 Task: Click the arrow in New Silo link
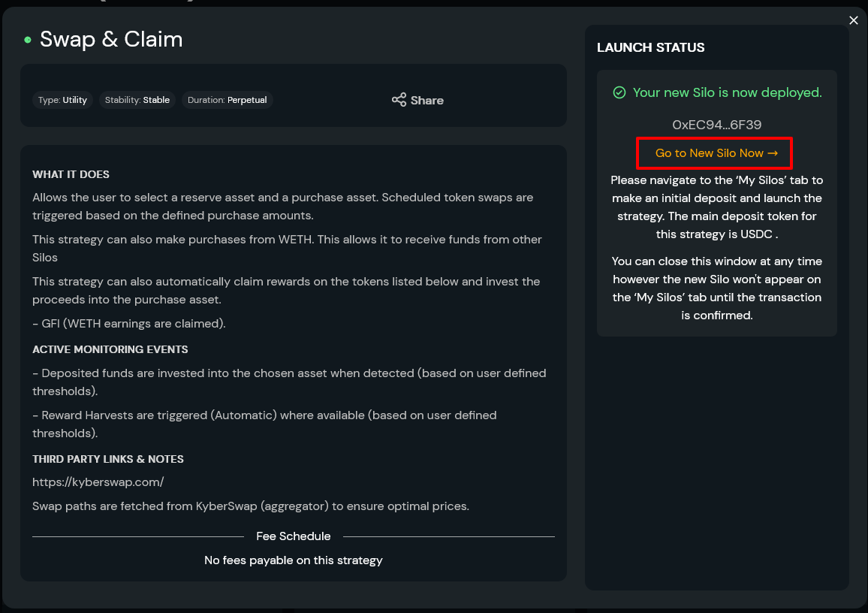(772, 153)
